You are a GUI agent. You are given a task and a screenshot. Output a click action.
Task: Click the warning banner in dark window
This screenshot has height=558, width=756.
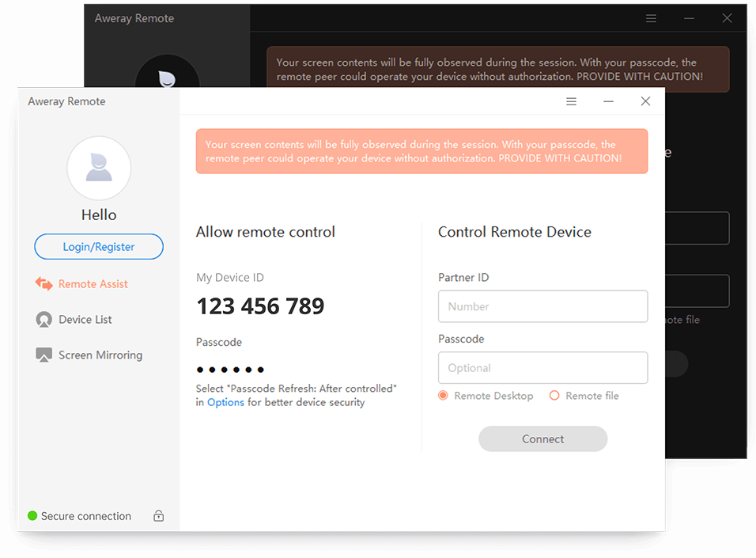498,67
